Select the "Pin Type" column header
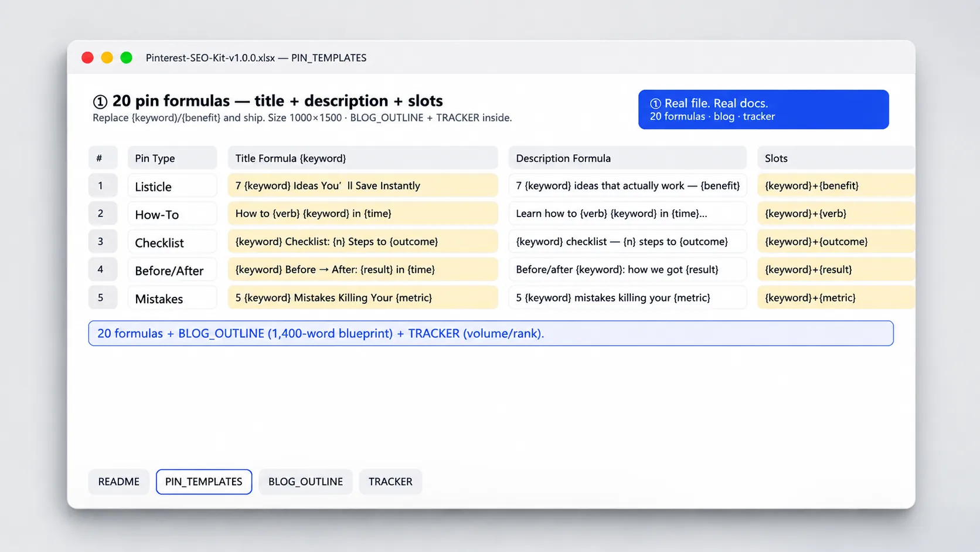 172,158
